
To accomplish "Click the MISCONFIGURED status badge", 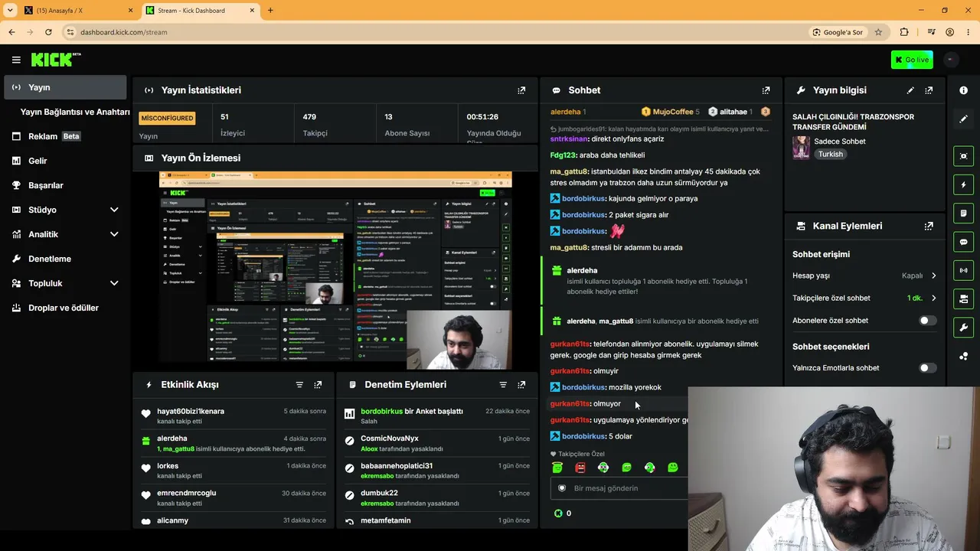I will pos(167,118).
